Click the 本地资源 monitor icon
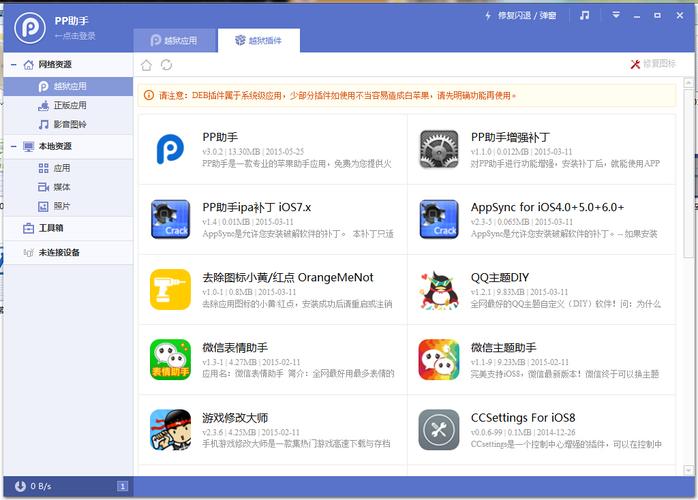The width and height of the screenshot is (698, 500). (x=28, y=146)
